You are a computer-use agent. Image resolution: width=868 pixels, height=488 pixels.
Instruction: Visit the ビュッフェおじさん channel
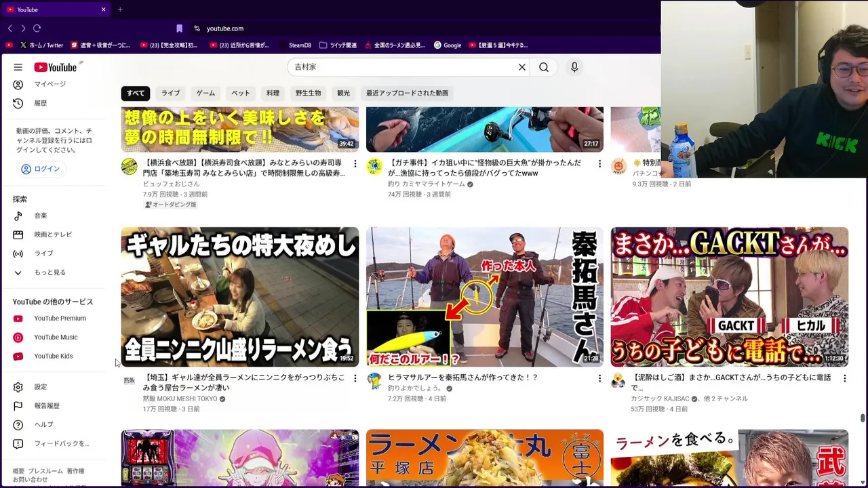tap(172, 184)
